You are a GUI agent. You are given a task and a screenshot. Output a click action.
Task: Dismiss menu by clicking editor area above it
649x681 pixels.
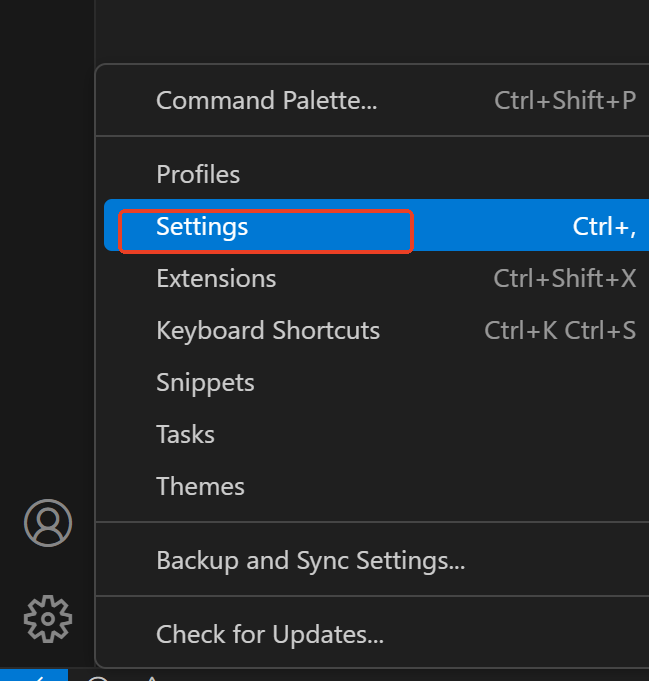click(x=372, y=30)
